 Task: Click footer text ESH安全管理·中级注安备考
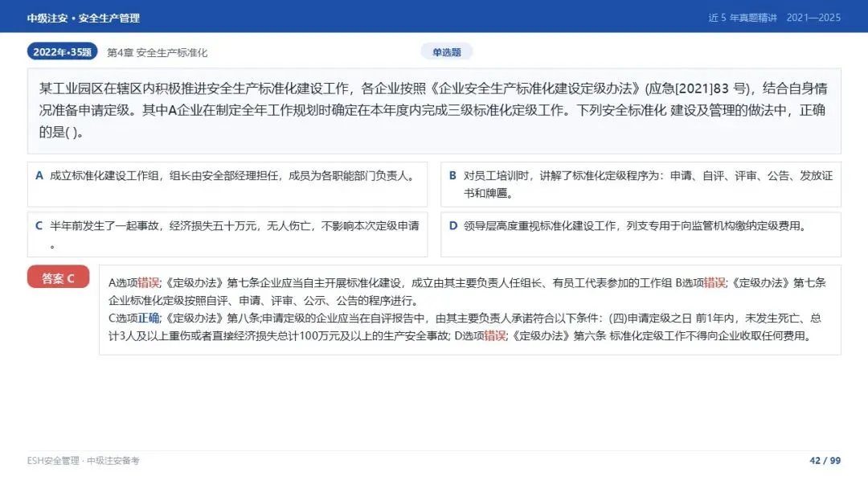click(83, 460)
